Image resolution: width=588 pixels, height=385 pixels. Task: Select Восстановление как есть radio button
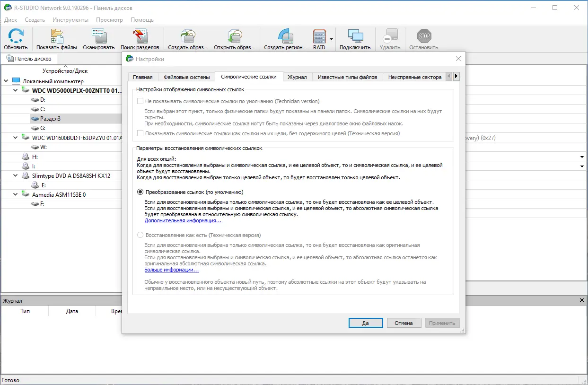click(140, 235)
